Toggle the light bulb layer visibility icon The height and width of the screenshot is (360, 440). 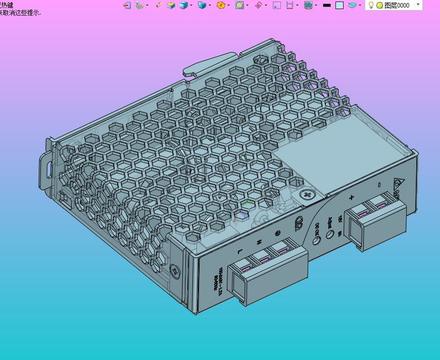point(371,5)
